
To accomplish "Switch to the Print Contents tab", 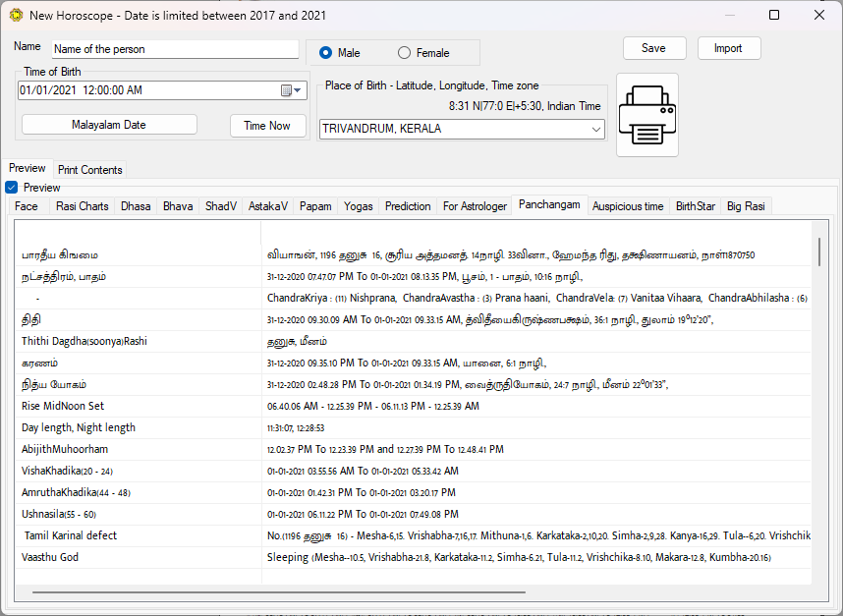I will pyautogui.click(x=89, y=170).
